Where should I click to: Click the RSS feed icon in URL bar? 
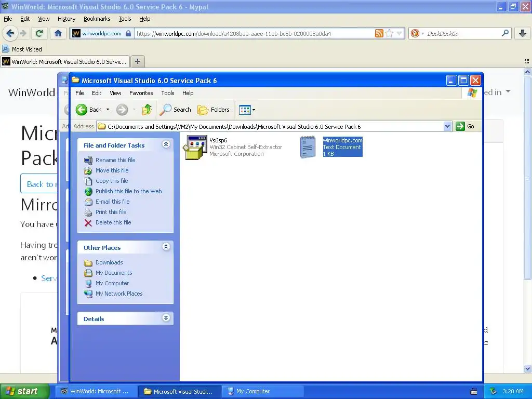[379, 33]
